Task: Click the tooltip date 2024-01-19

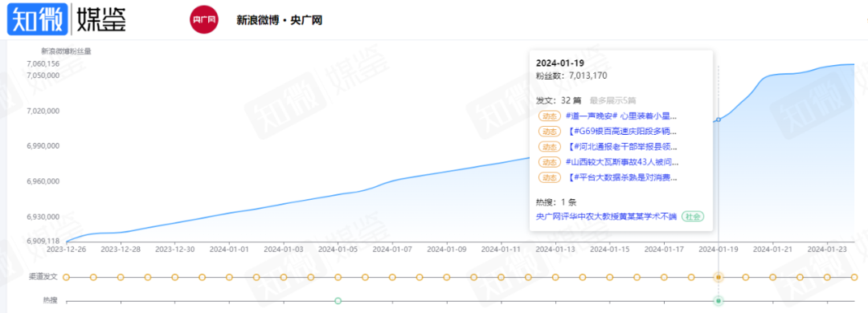Action: click(559, 63)
